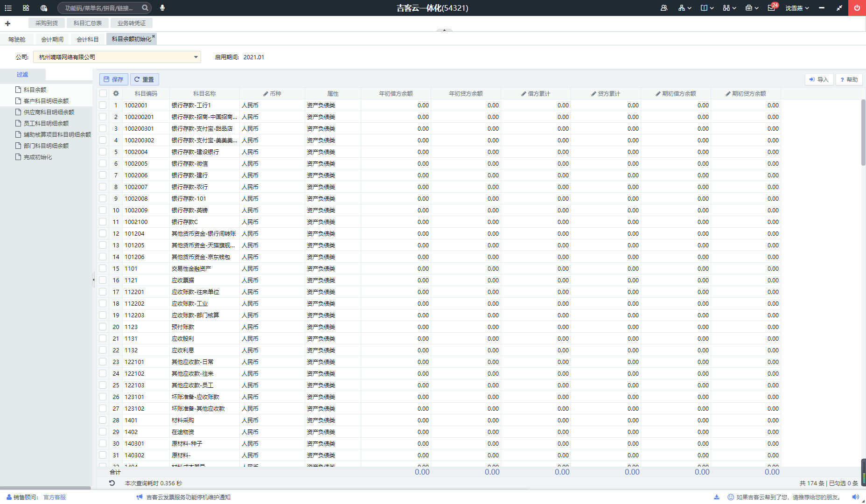866x504 pixels.
Task: Select 完成初始化 in the sidebar
Action: 38,157
